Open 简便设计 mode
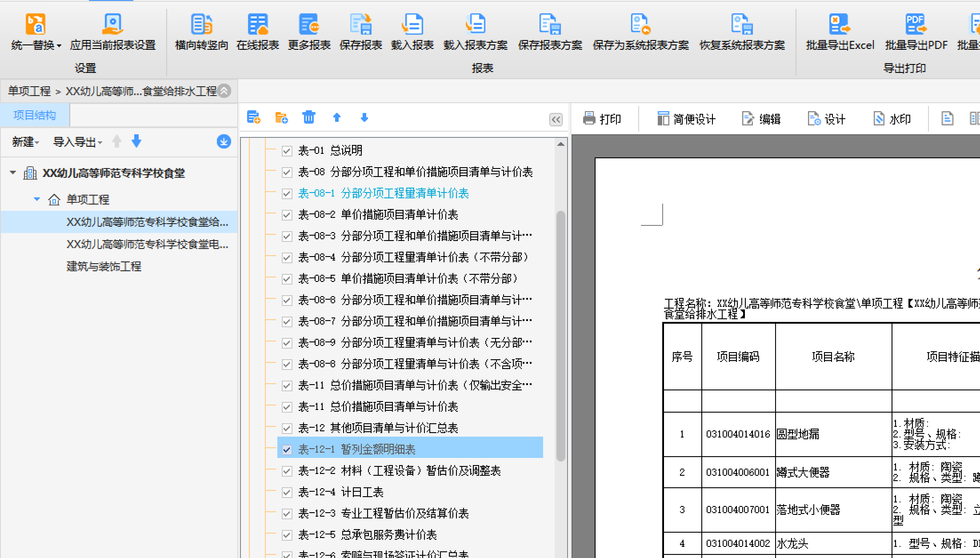 686,119
